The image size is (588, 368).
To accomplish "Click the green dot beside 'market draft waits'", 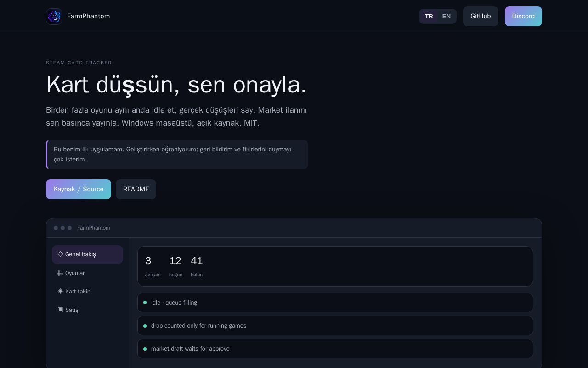I will click(x=145, y=349).
